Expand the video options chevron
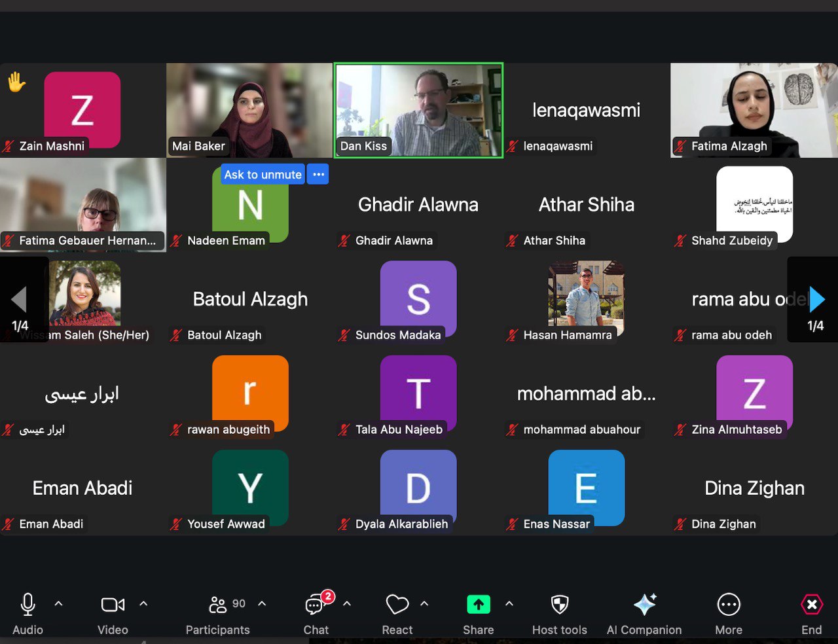Viewport: 838px width, 644px height. click(143, 603)
